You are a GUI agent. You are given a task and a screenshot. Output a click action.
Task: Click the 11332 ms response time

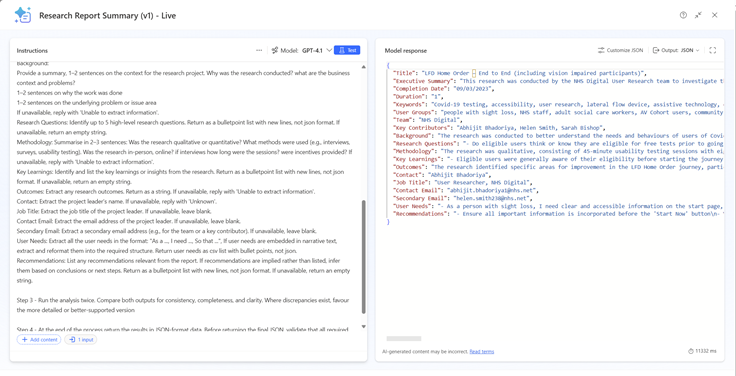coord(702,351)
